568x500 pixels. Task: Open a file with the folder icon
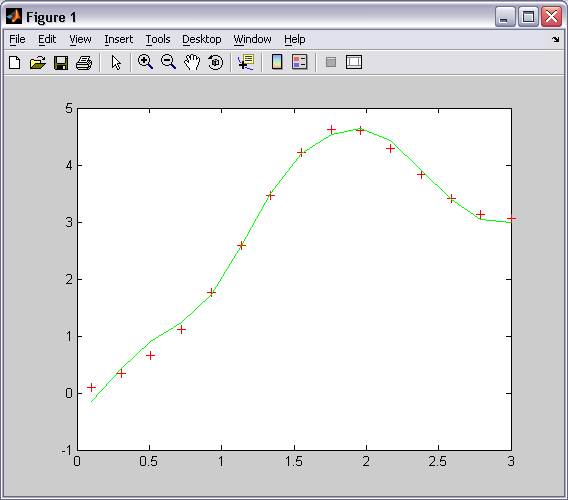[38, 63]
